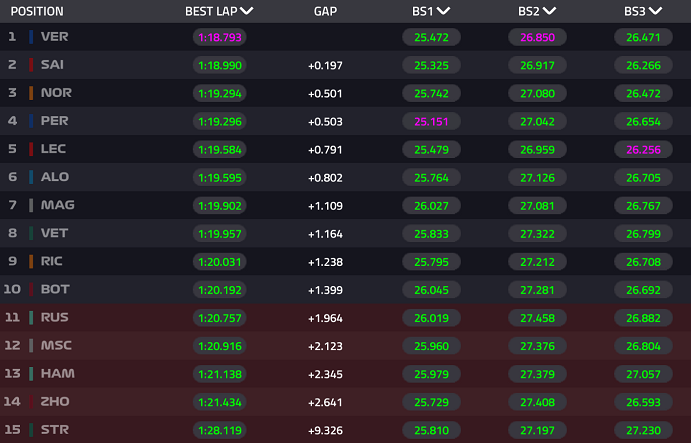Click PER's purple BS1 time 25.151

[x=431, y=122]
